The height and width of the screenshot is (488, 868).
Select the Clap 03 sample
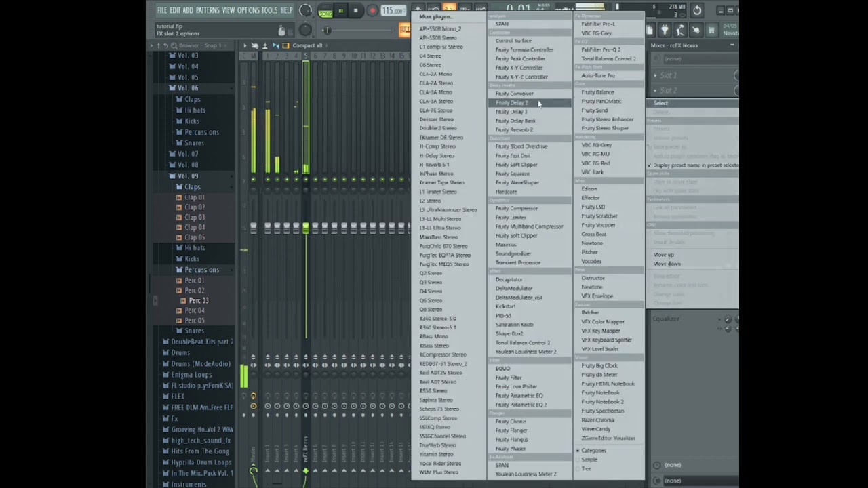coord(195,218)
